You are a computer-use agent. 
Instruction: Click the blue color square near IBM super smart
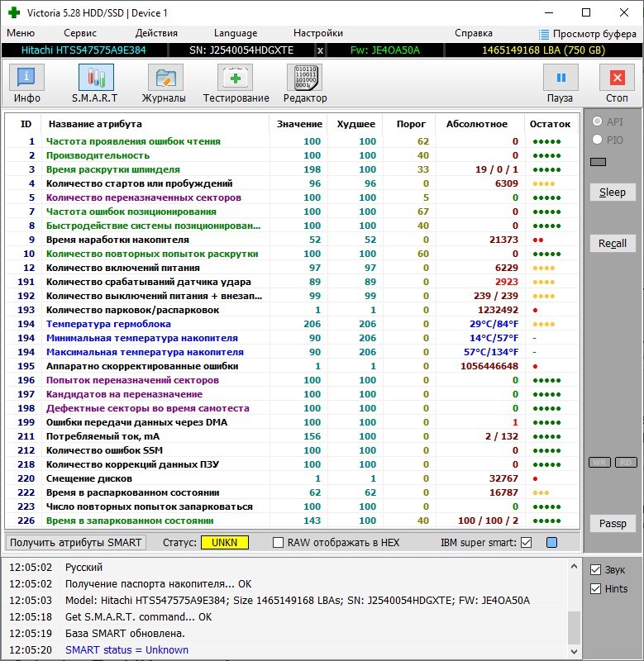[x=551, y=543]
